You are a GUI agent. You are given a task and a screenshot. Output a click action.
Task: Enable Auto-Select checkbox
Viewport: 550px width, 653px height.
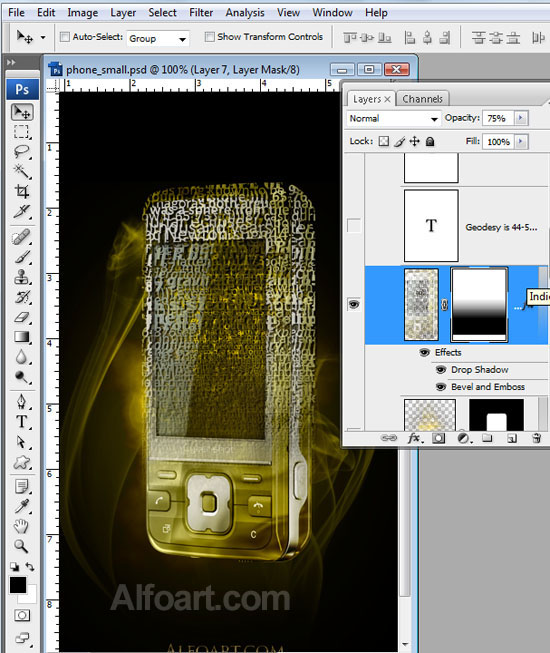tap(65, 37)
